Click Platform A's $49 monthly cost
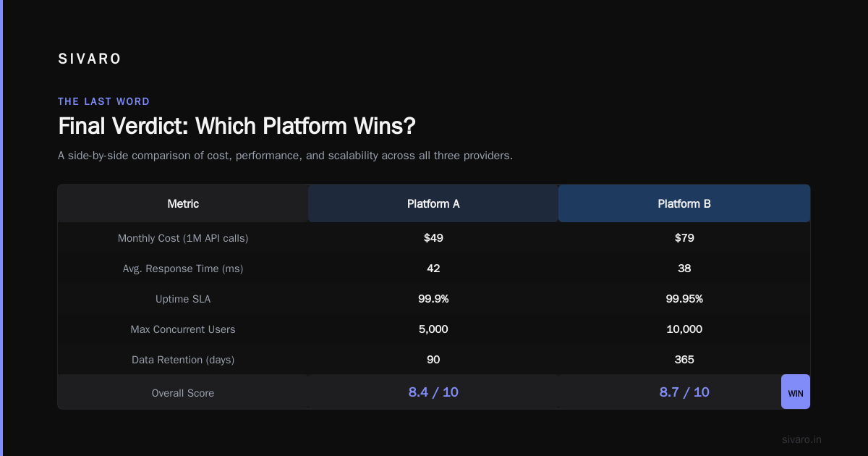The height and width of the screenshot is (456, 868). point(433,237)
